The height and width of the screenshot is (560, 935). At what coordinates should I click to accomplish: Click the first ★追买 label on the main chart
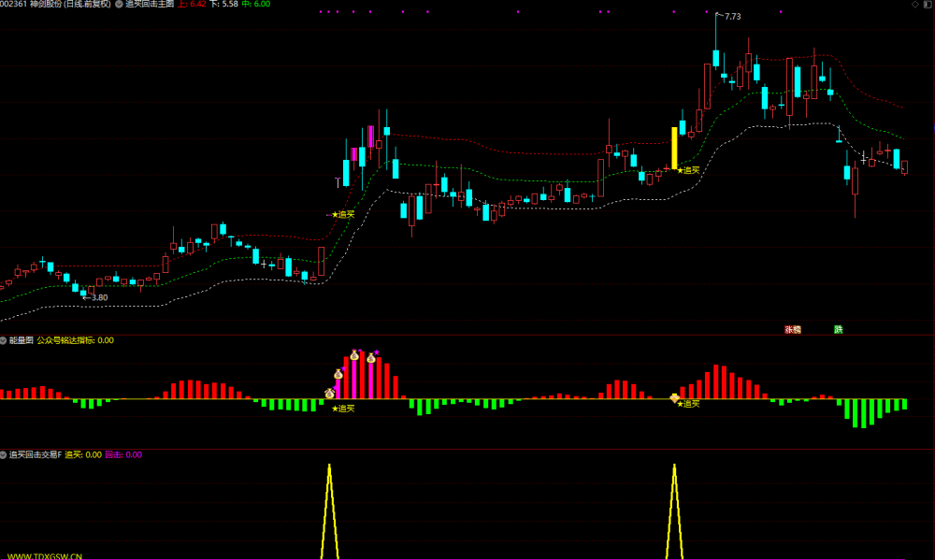(343, 215)
